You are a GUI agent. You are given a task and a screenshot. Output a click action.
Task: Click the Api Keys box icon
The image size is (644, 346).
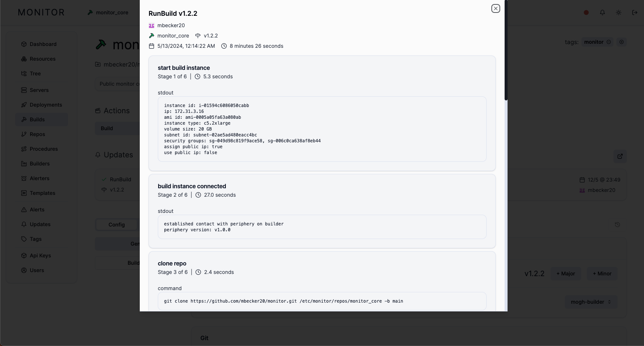24,256
